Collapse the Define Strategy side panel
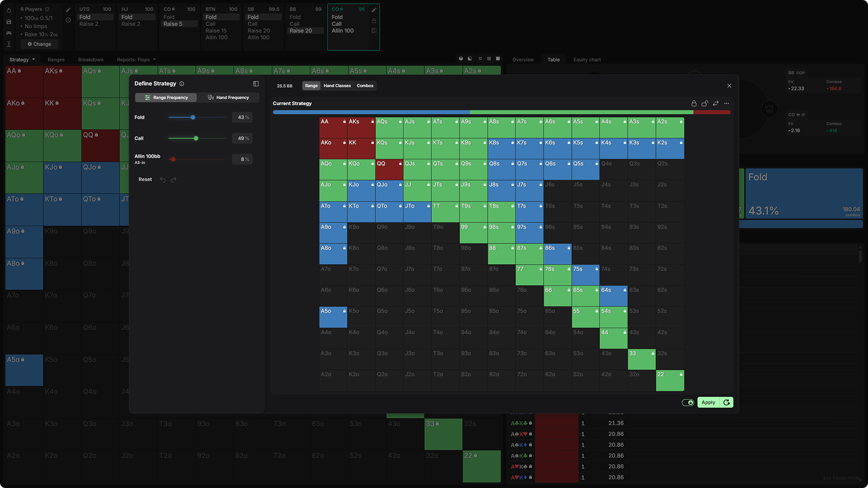The height and width of the screenshot is (488, 868). coord(256,84)
